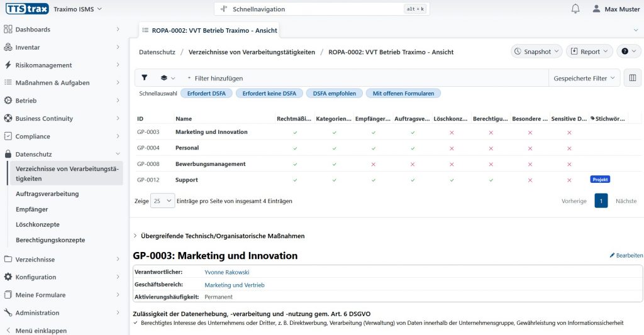Click the Meine Formulare icon

click(x=8, y=295)
